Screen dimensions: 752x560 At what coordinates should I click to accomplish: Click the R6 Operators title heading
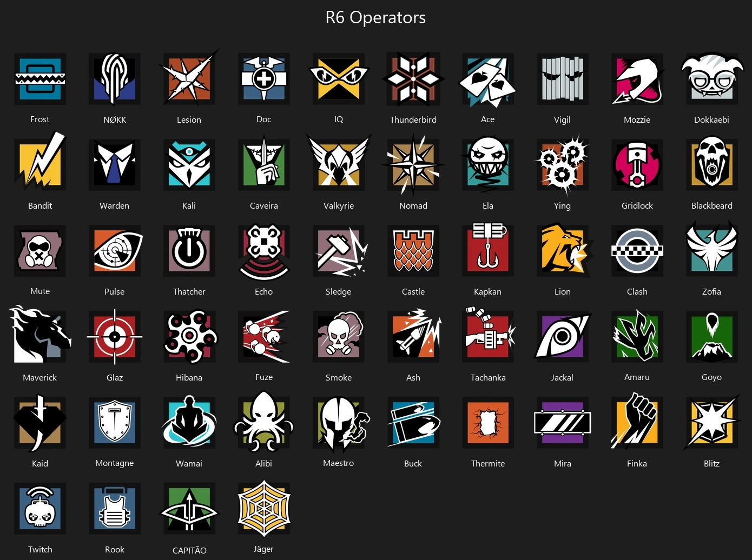pyautogui.click(x=375, y=17)
